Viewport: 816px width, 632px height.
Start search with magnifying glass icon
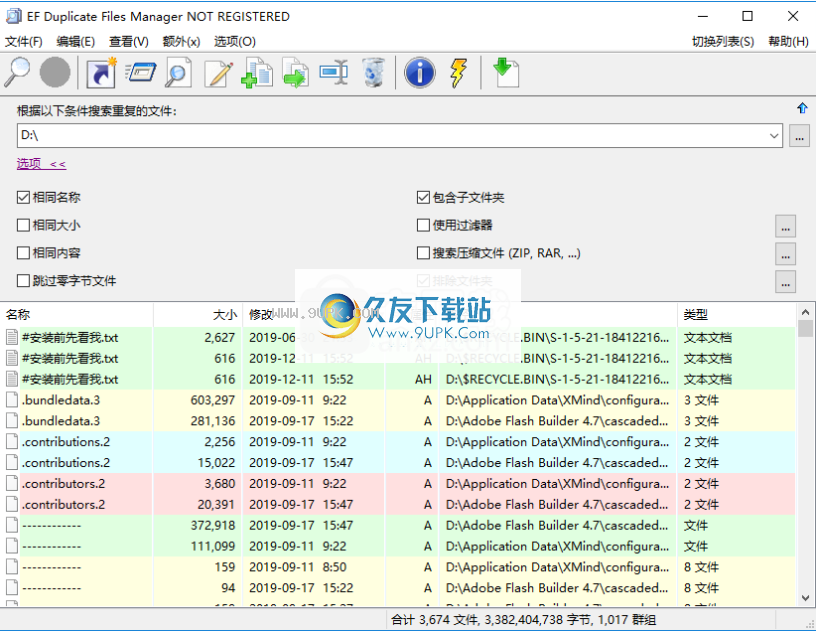tap(17, 72)
